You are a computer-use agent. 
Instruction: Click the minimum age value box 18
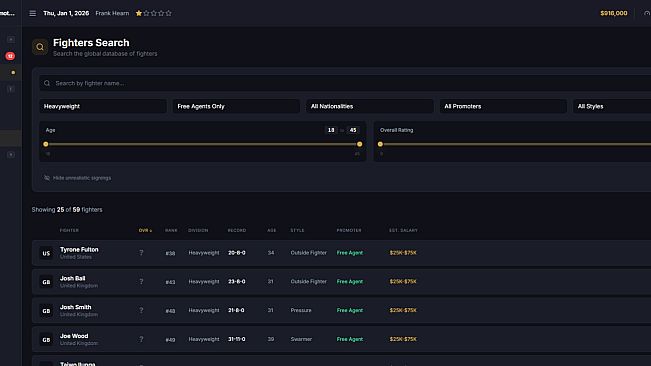point(331,130)
